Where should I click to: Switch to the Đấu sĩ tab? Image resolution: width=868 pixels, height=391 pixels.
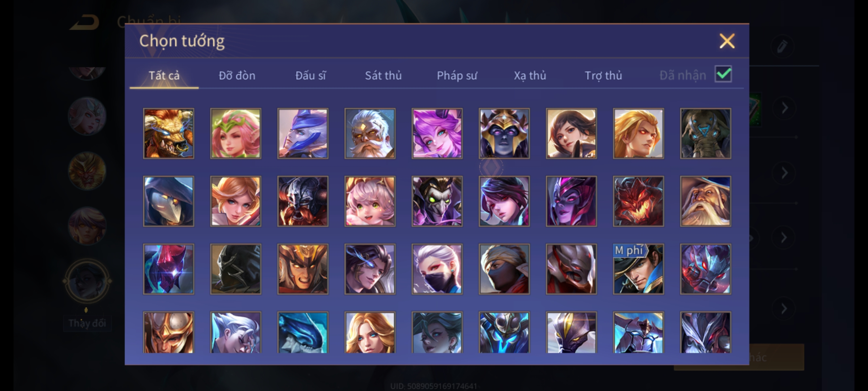pos(311,75)
